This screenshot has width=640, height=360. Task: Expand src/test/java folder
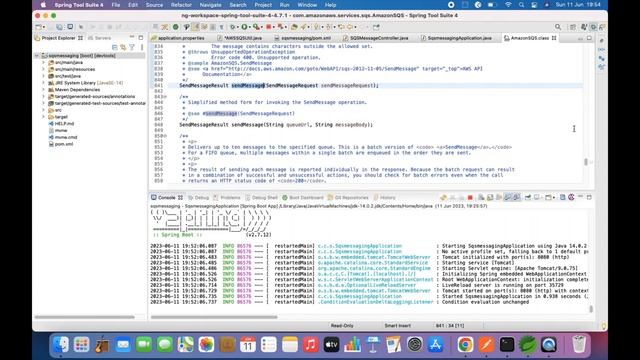click(x=44, y=76)
